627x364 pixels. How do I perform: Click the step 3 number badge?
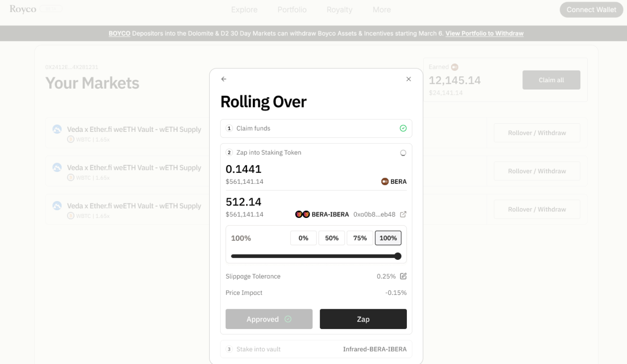click(229, 349)
